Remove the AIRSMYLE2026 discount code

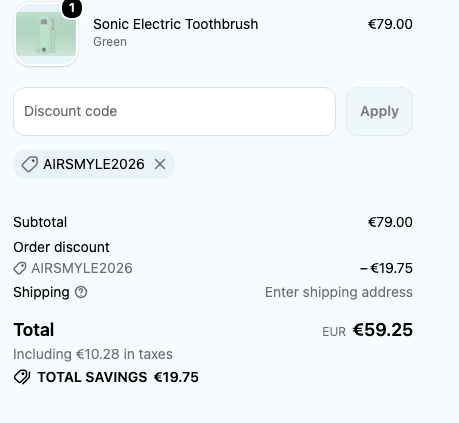pos(160,164)
